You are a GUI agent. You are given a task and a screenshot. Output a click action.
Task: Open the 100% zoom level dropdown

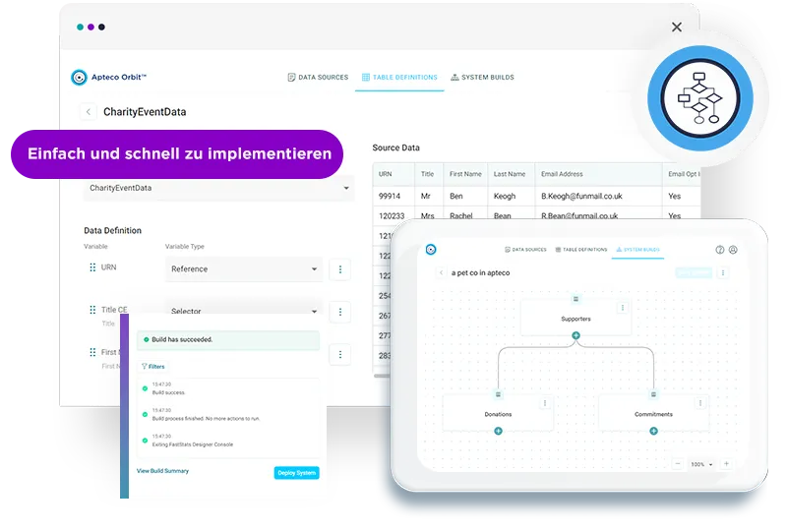click(701, 464)
